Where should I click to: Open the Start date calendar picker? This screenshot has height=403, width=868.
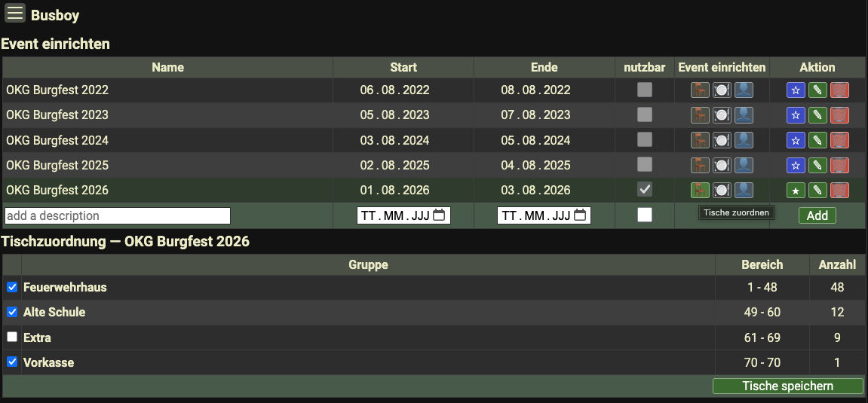[x=439, y=215]
